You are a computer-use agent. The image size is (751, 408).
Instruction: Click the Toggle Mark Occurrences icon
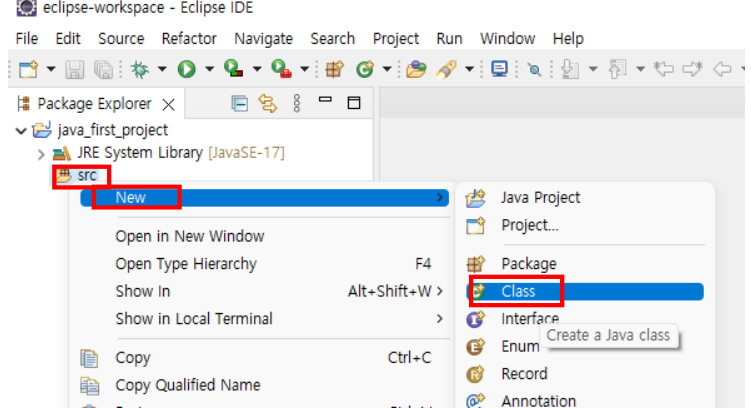535,70
